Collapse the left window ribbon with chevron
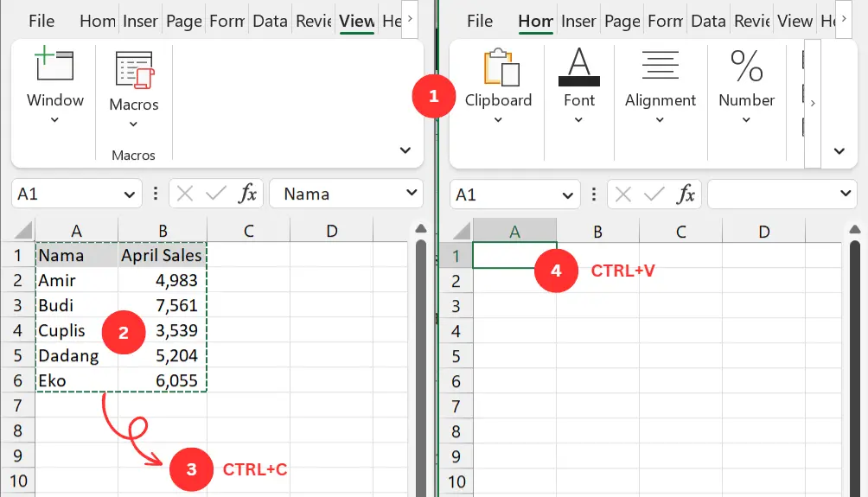This screenshot has width=868, height=497. pos(405,150)
